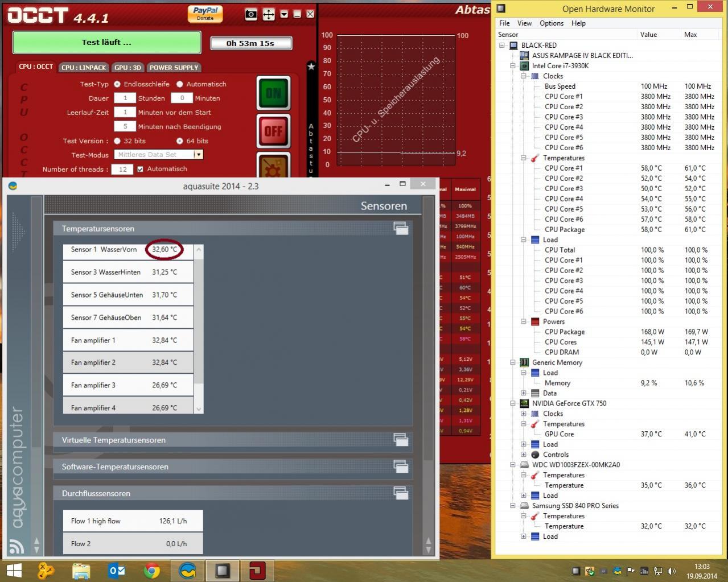
Task: Open the GPU : 3D tab
Action: 127,67
